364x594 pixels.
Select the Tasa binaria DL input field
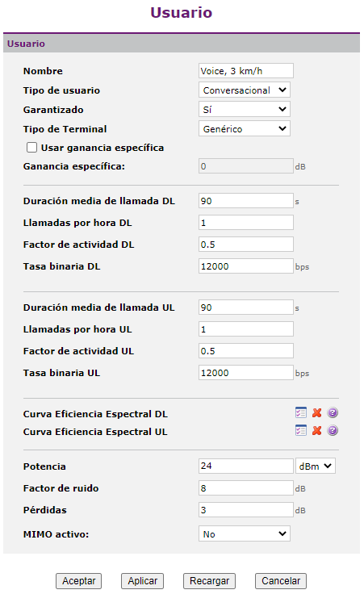pos(246,266)
